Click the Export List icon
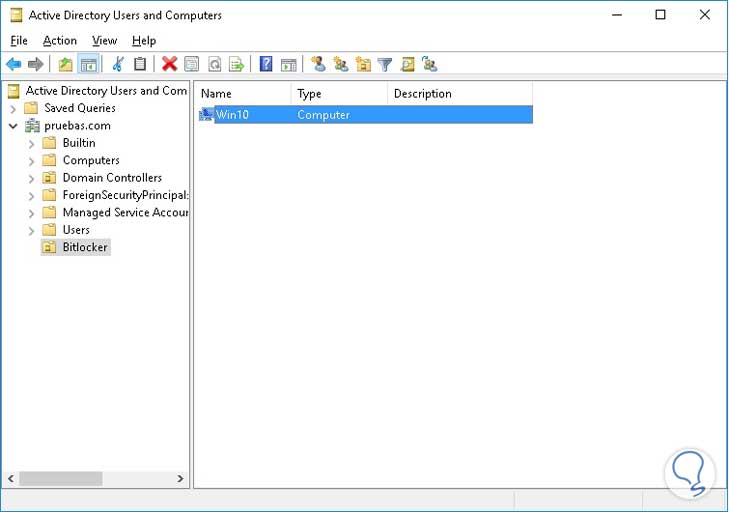 (237, 64)
